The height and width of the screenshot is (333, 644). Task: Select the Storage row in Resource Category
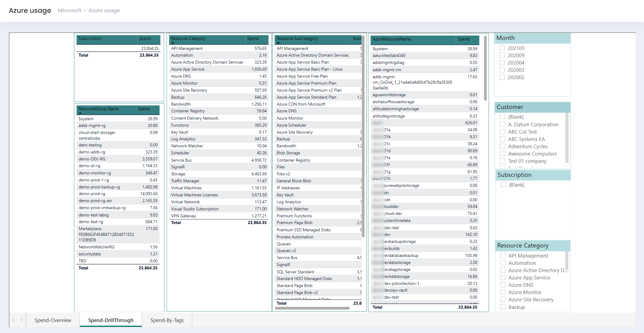tap(219, 174)
